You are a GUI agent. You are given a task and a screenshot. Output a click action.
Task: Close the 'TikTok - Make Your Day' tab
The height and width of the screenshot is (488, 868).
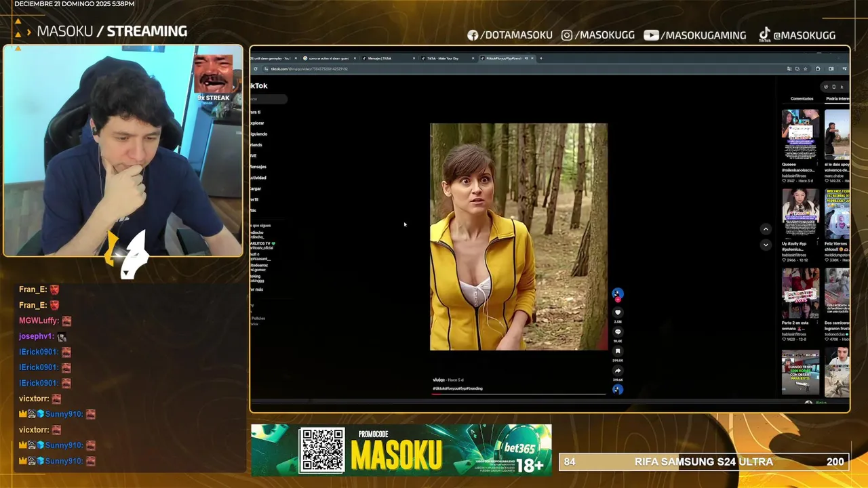point(473,58)
